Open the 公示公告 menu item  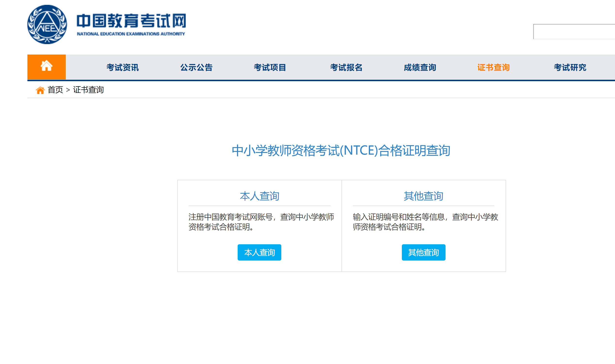[196, 67]
